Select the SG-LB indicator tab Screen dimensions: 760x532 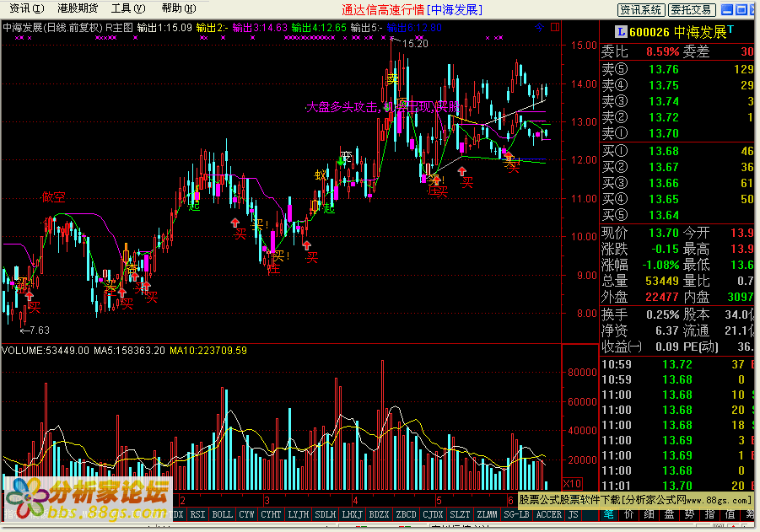click(517, 514)
